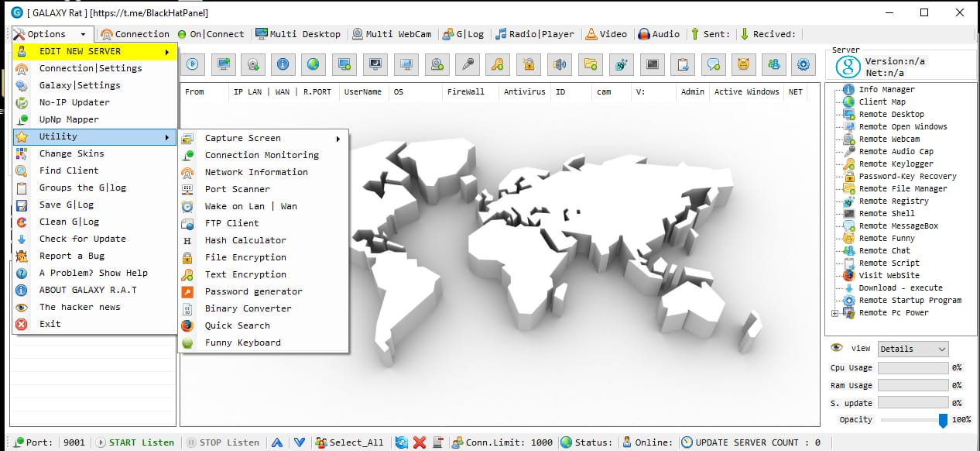Expand the Remote Pc Power tree node

point(834,313)
